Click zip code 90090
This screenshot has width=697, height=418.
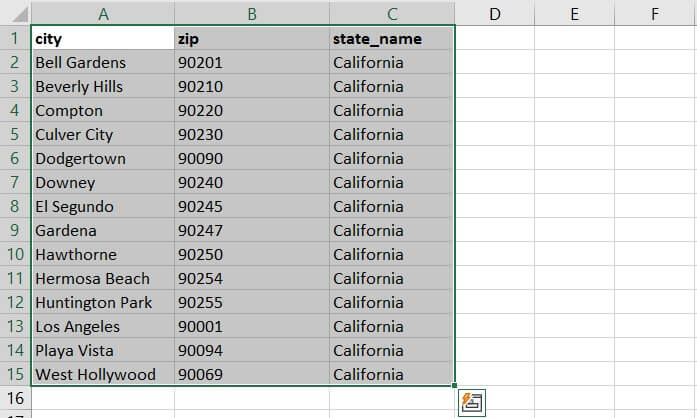click(x=252, y=158)
